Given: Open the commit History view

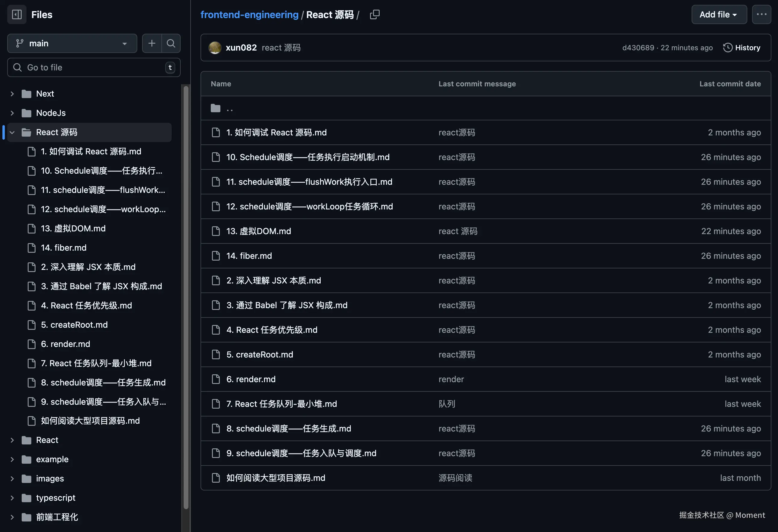Looking at the screenshot, I should click(x=748, y=48).
